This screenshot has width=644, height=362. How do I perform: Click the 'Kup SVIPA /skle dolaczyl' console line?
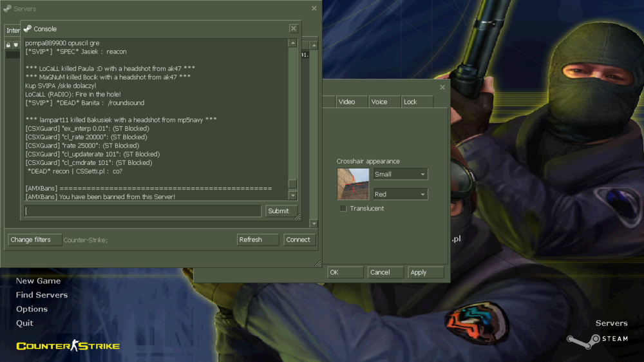(61, 86)
